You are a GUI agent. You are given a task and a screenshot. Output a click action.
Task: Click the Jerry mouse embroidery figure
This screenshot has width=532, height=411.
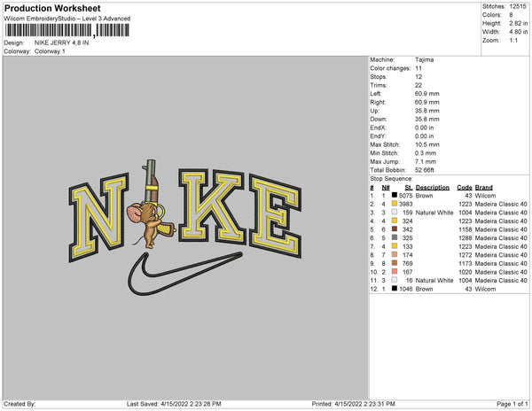pyautogui.click(x=151, y=223)
